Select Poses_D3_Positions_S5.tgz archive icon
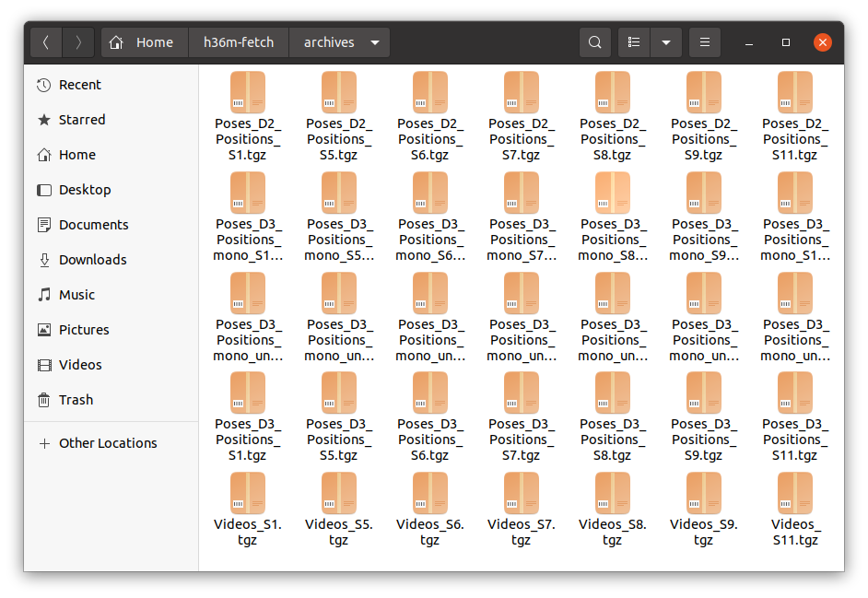Viewport: 868px width, 598px height. click(339, 393)
